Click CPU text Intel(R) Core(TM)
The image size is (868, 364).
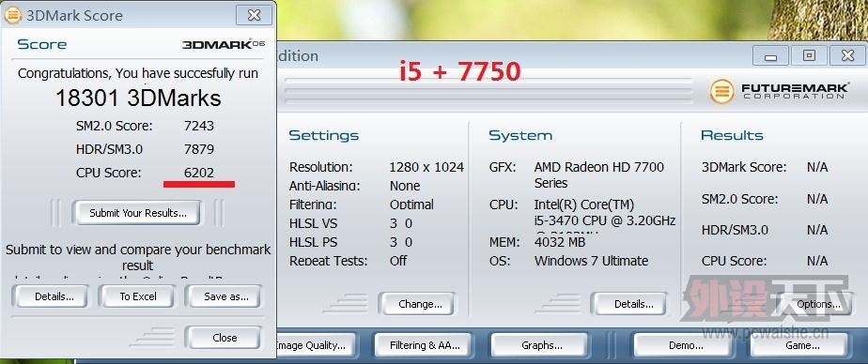[x=584, y=205]
